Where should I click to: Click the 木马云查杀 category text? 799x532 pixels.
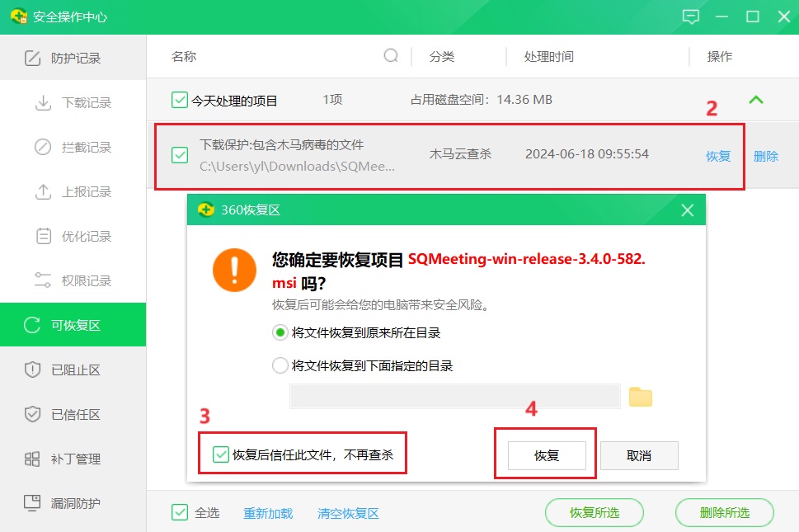460,154
